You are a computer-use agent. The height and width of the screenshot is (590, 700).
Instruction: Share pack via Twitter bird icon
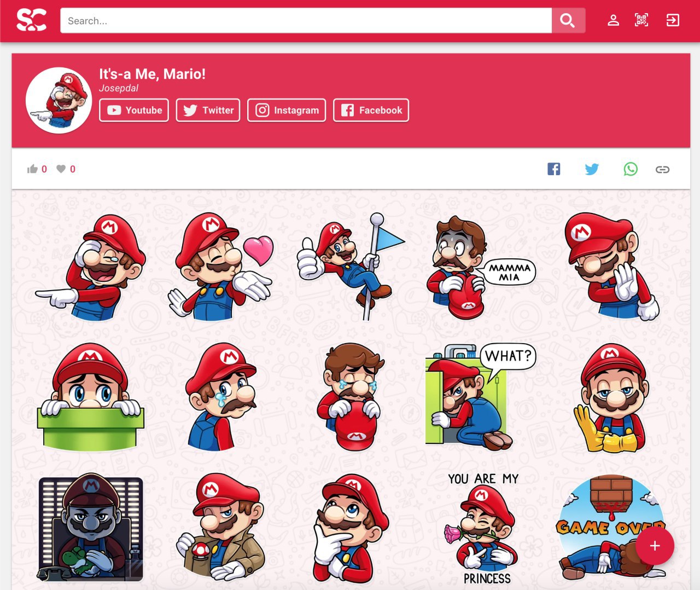592,169
